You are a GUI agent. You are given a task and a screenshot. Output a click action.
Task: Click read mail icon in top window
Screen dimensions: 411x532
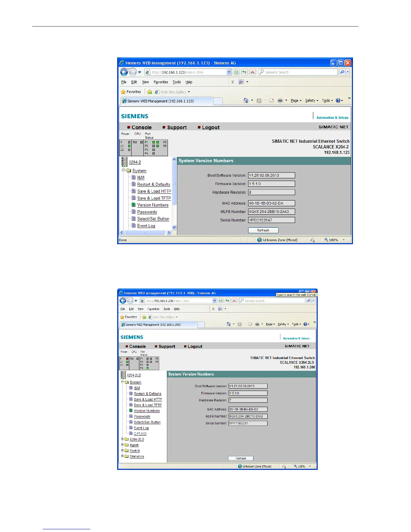tap(271, 100)
